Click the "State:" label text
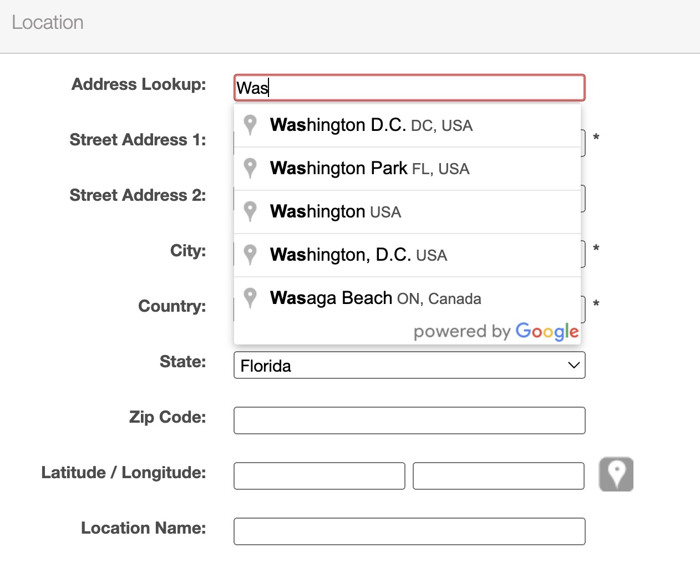Screen dimensions: 700x588 coord(182,362)
